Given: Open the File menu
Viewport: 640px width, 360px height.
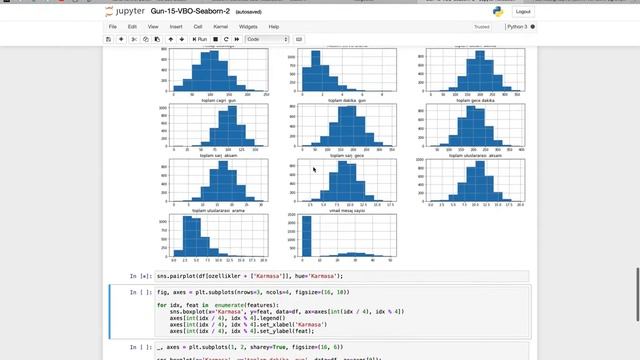Looking at the screenshot, I should point(113,27).
